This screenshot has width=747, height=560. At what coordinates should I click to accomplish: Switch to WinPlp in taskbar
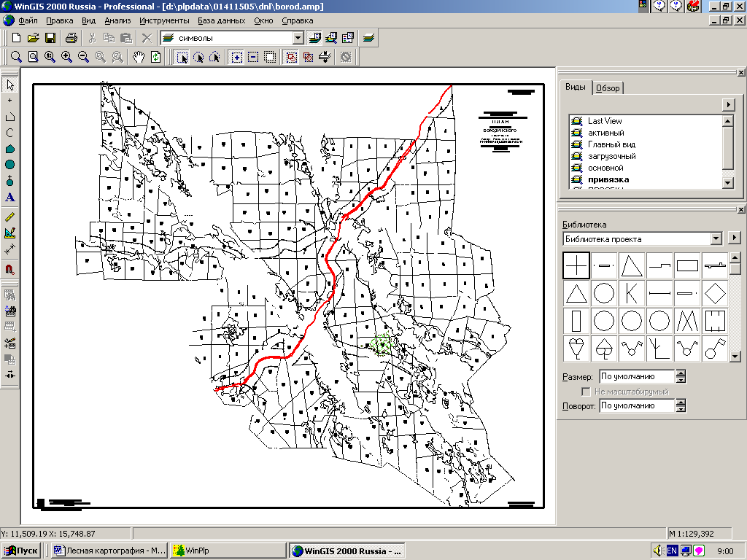tap(228, 551)
